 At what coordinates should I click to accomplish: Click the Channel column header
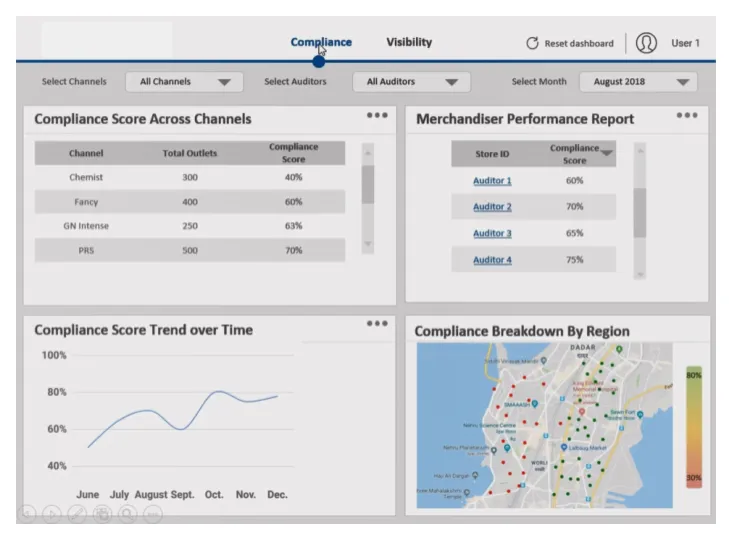click(x=86, y=153)
